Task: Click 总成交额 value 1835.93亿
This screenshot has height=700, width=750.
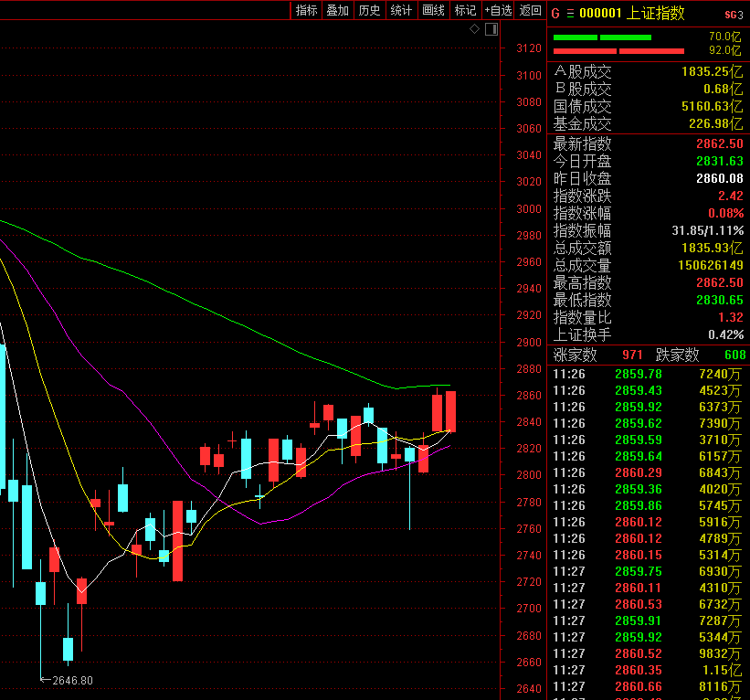Action: (x=712, y=248)
